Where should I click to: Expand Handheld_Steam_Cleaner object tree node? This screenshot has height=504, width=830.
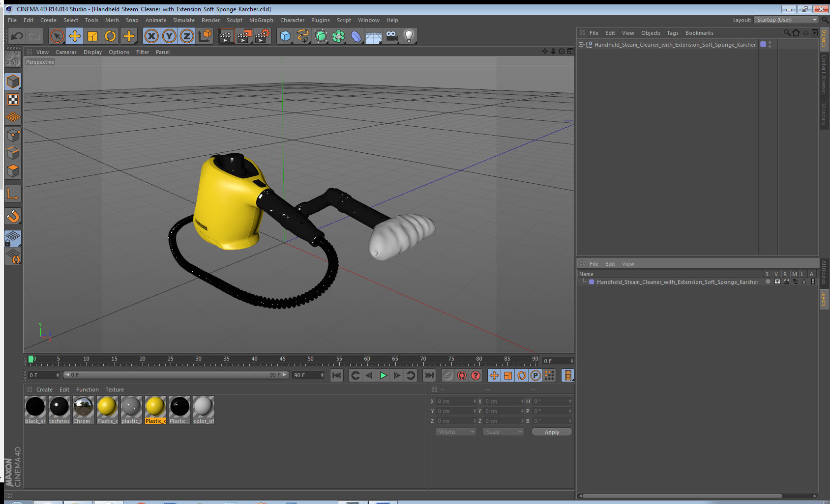tap(581, 44)
